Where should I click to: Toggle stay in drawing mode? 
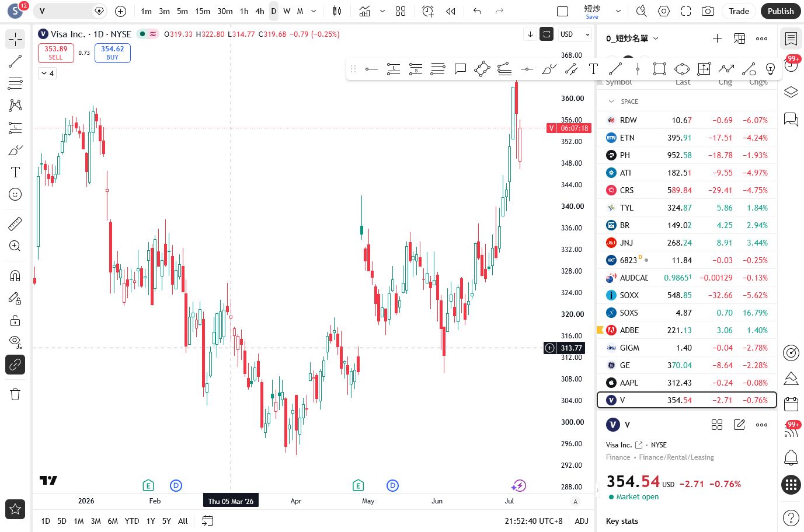tap(15, 298)
